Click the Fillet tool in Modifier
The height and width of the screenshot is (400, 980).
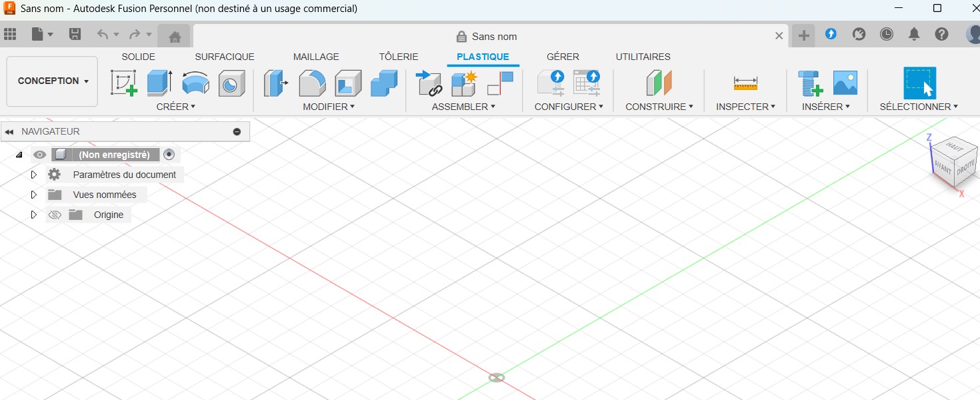pos(312,83)
